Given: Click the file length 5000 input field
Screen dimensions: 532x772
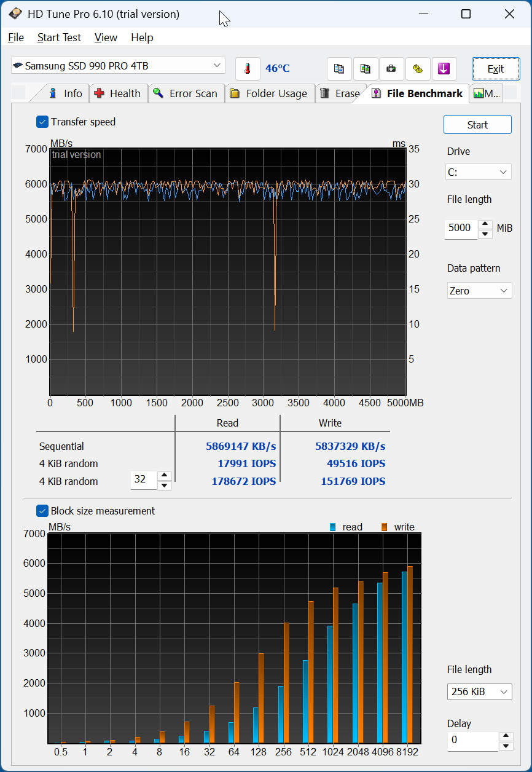Looking at the screenshot, I should pyautogui.click(x=461, y=229).
